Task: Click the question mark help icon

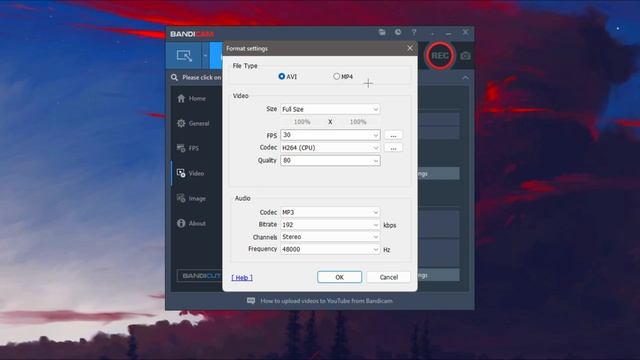Action: [414, 32]
